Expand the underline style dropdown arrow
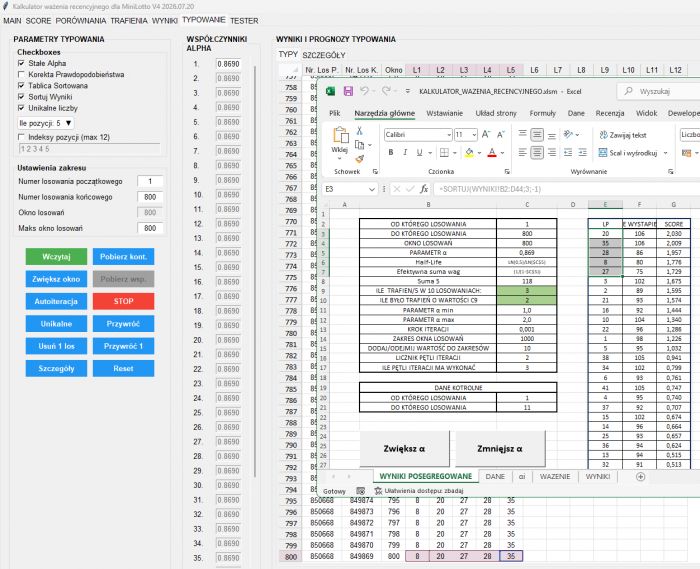Image resolution: width=700 pixels, height=569 pixels. 430,153
